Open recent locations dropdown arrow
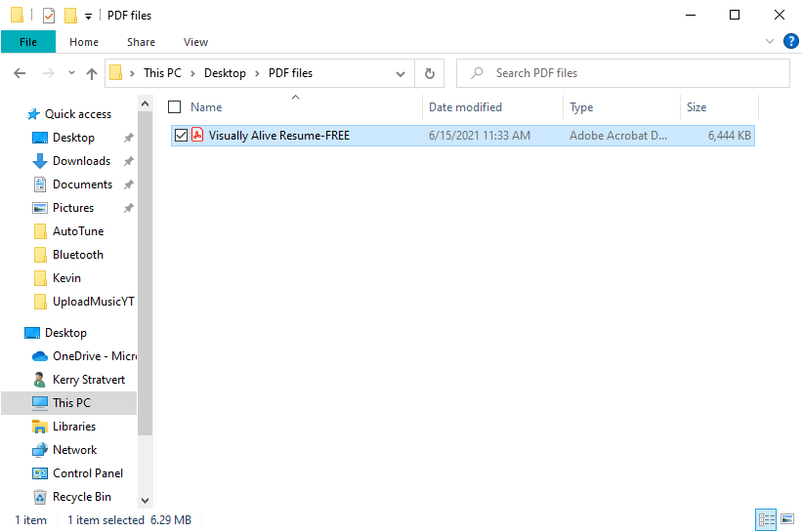803x532 pixels. tap(71, 73)
